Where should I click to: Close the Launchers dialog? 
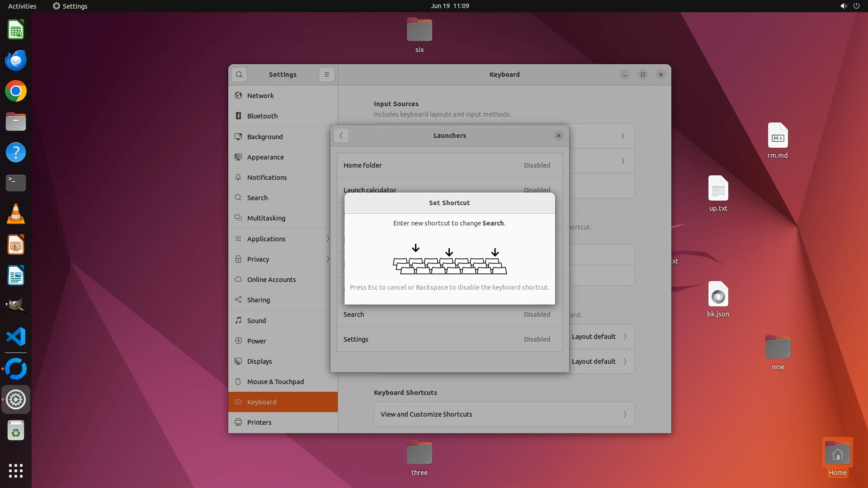click(x=559, y=136)
